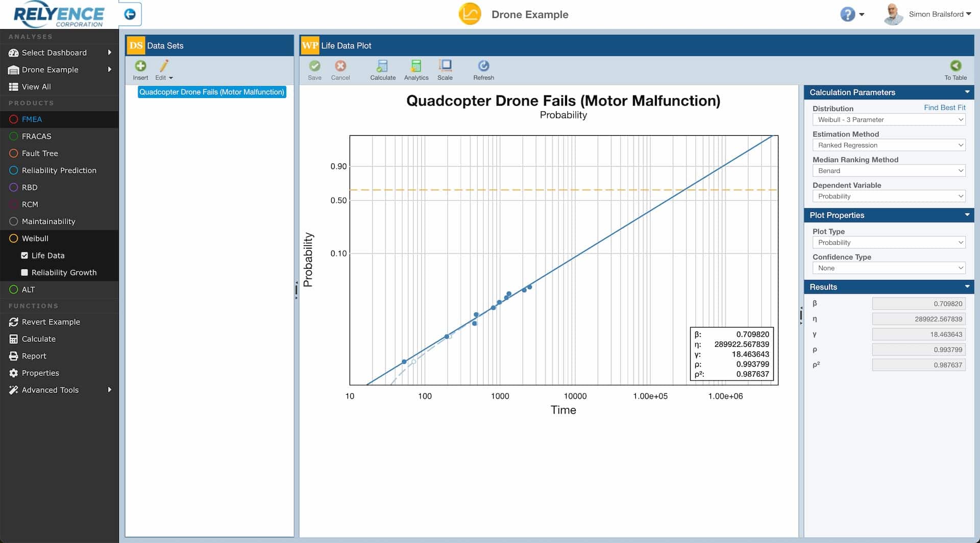The width and height of the screenshot is (980, 543).
Task: Click the Save icon in Life Data Plot toolbar
Action: [315, 70]
